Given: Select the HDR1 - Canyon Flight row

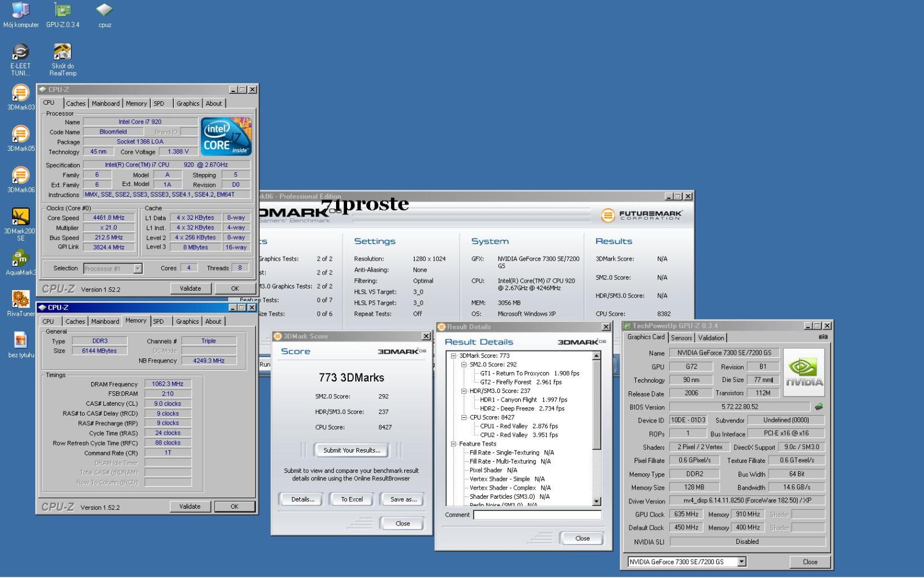Looking at the screenshot, I should (x=523, y=400).
